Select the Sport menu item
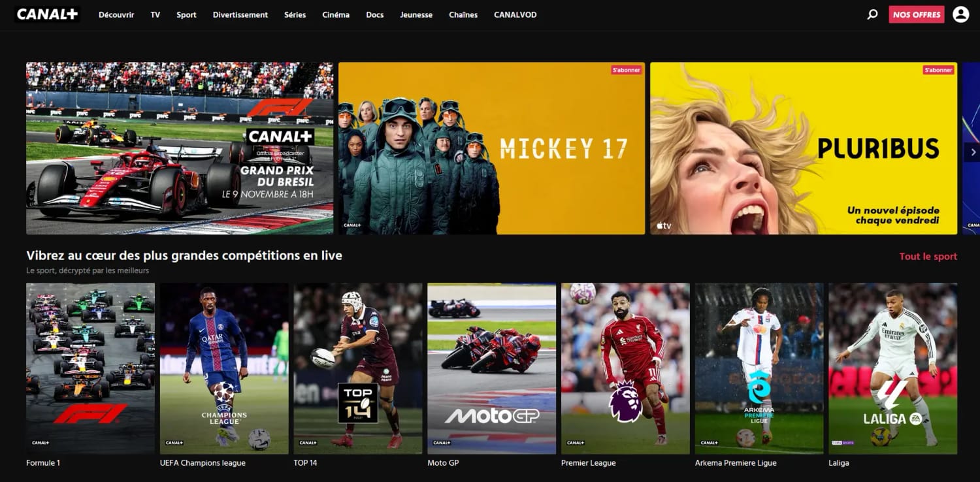Viewport: 980px width, 482px height. pyautogui.click(x=186, y=14)
